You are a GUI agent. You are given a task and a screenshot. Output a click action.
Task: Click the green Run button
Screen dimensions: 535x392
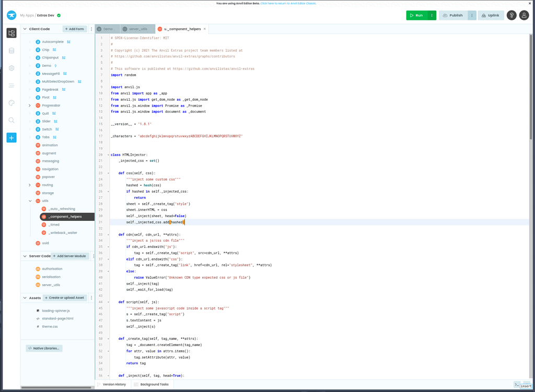416,15
